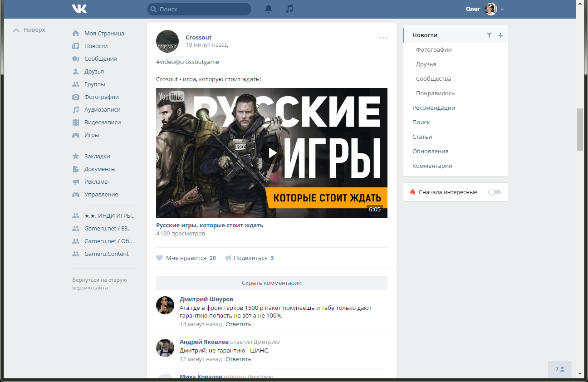Open the news filter funnel icon
The image size is (588, 382).
point(489,35)
